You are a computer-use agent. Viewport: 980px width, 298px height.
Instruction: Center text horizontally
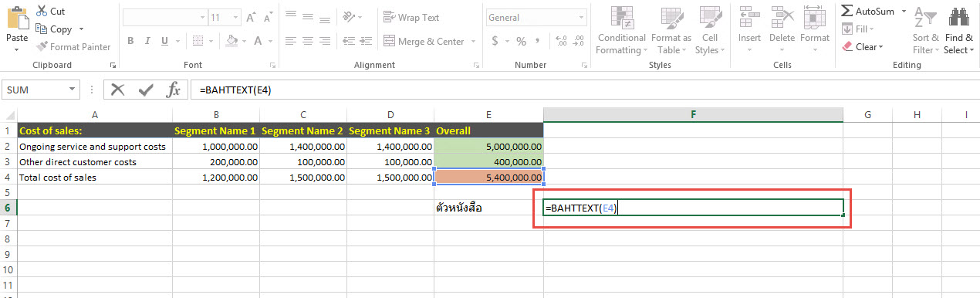point(309,41)
